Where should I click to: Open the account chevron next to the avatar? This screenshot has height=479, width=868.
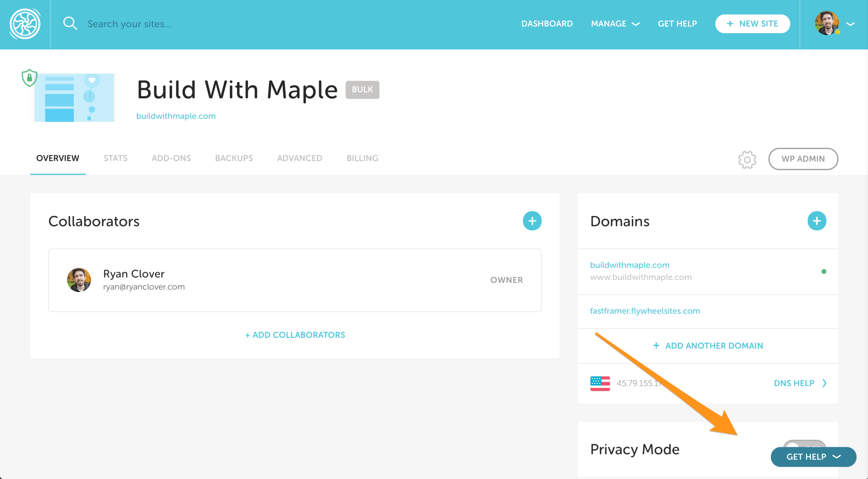850,24
